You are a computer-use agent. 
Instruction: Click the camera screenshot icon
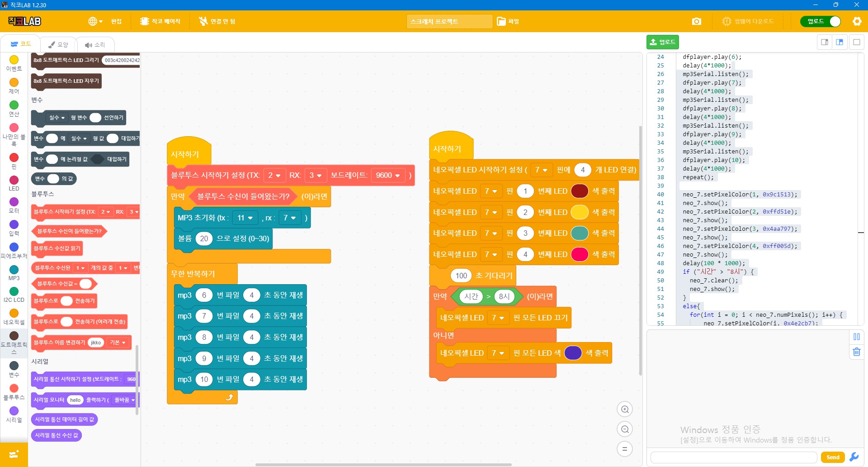coord(696,21)
